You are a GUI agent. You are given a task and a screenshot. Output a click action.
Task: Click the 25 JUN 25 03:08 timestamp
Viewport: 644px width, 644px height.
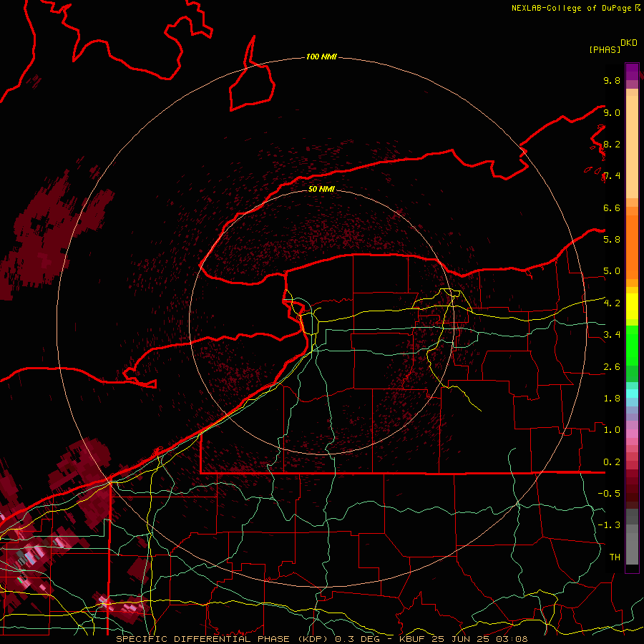[479, 639]
